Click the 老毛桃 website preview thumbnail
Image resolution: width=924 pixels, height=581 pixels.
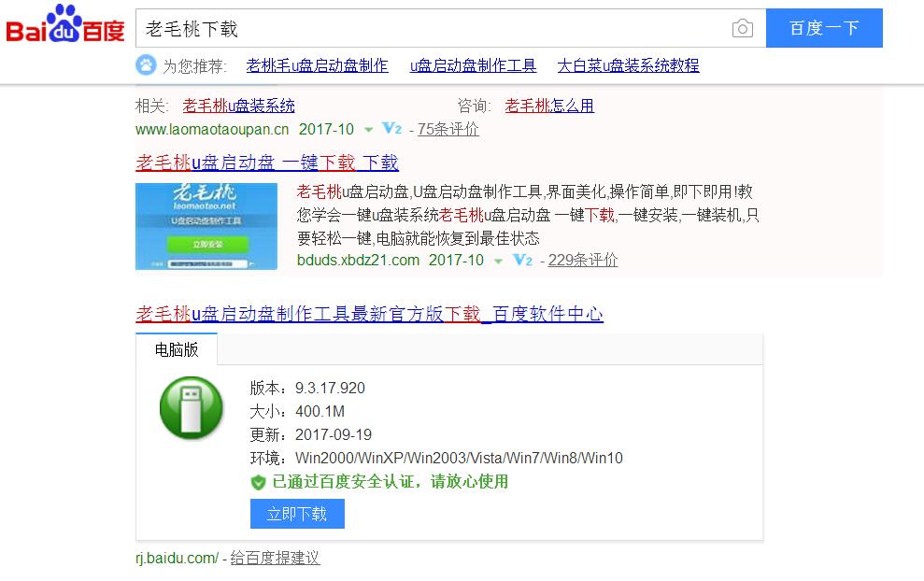coord(206,226)
